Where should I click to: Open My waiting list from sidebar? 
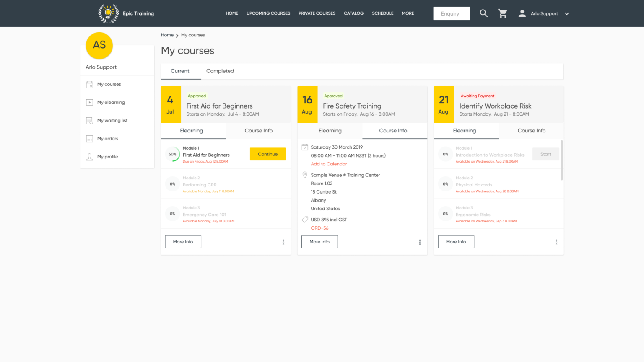click(112, 120)
